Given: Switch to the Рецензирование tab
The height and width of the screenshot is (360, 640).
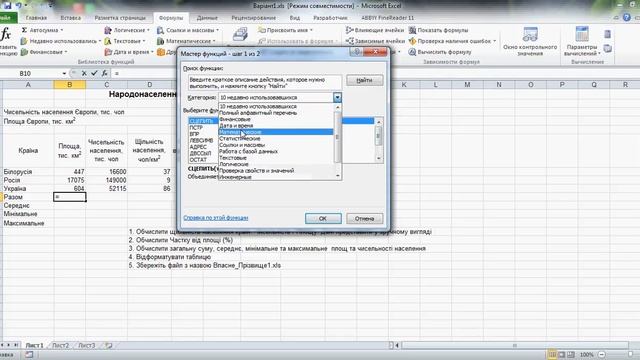Looking at the screenshot, I should tap(253, 18).
